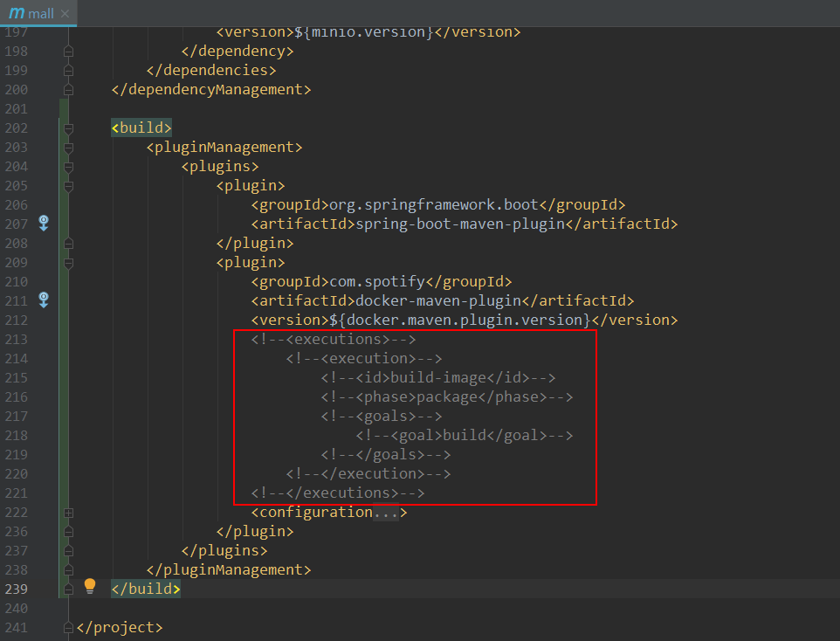Click ${docker.maven.plugin.version} version text

459,320
